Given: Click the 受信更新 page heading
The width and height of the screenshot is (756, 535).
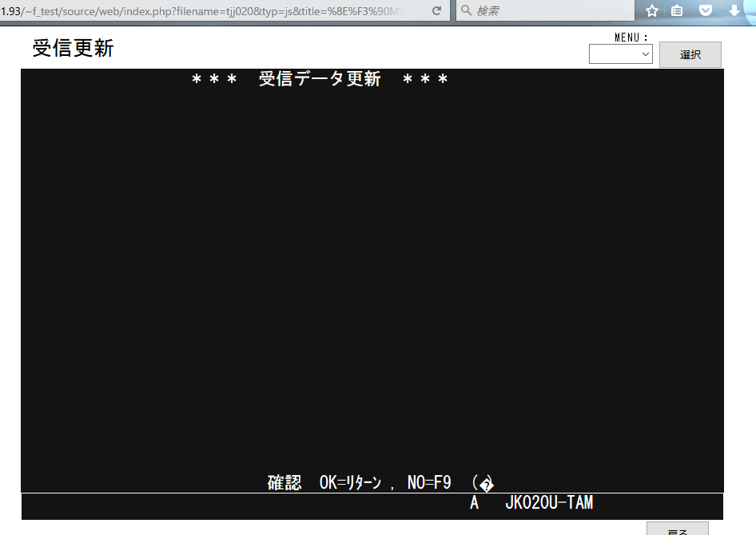Looking at the screenshot, I should point(74,49).
